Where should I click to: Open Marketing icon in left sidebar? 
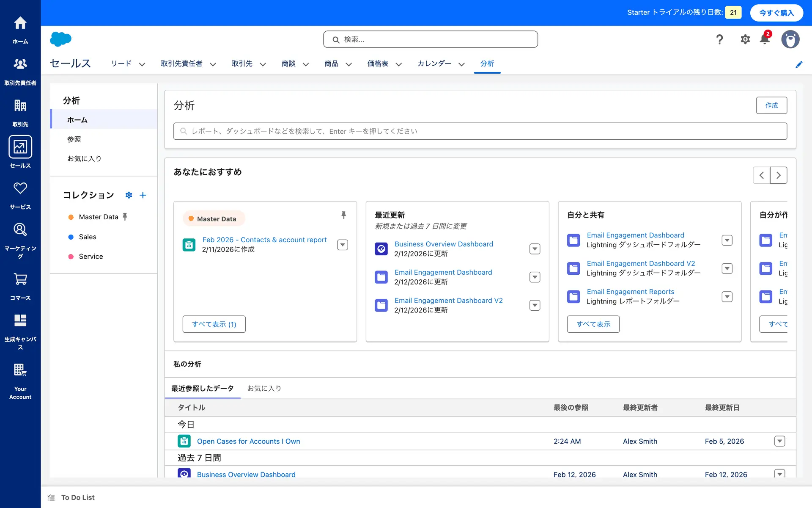click(20, 230)
